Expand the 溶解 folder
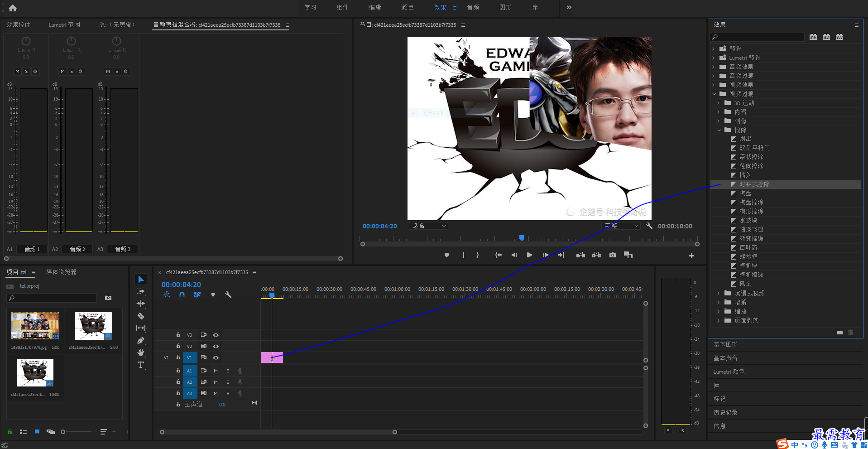Viewport: 868px width, 449px height. click(x=719, y=302)
